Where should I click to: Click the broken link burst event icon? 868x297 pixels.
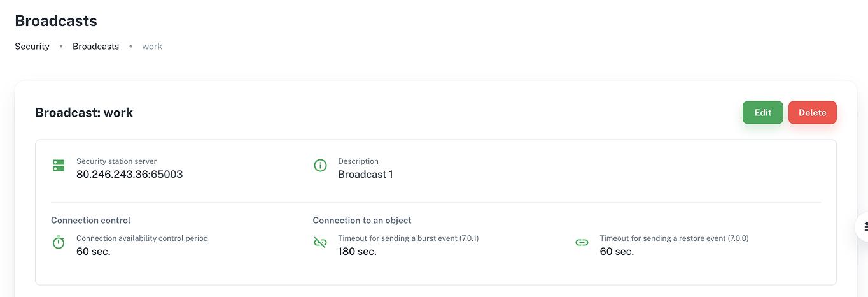click(x=320, y=243)
